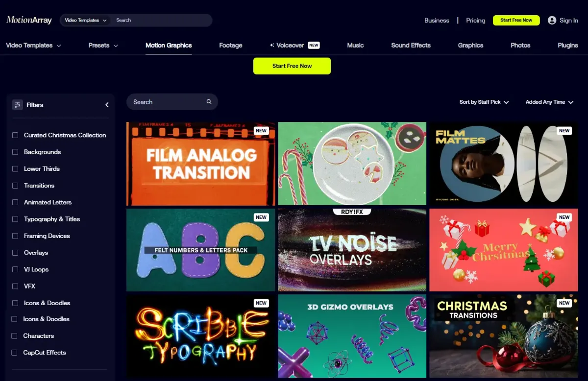Screen dimensions: 588x381
Task: Open the TV Noise Overlays thumbnail
Action: coord(352,250)
